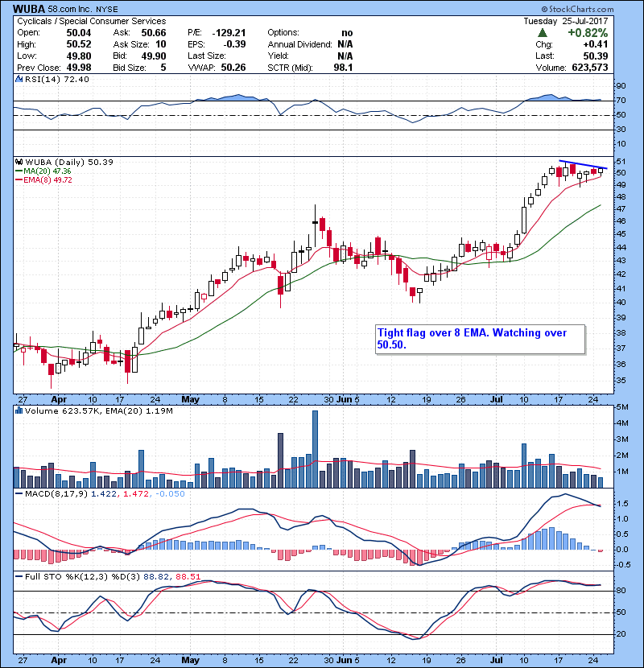Click the MACD value 1.422
The width and height of the screenshot is (644, 668).
pyautogui.click(x=104, y=494)
